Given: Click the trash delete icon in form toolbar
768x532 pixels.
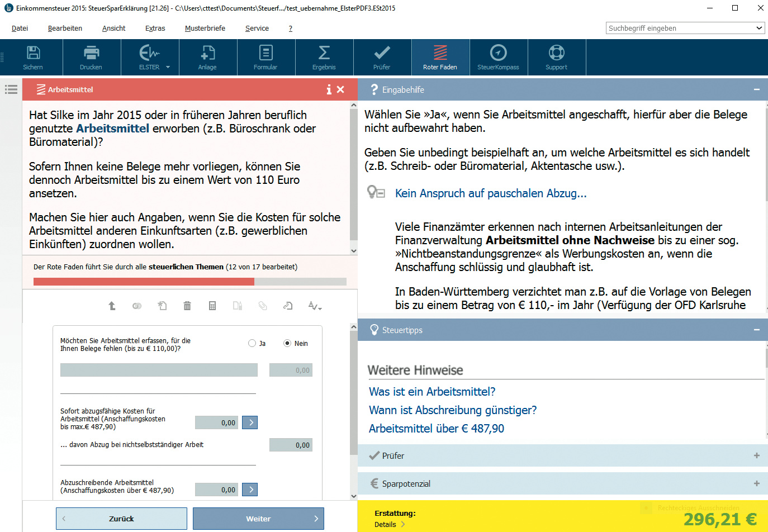Looking at the screenshot, I should [187, 306].
